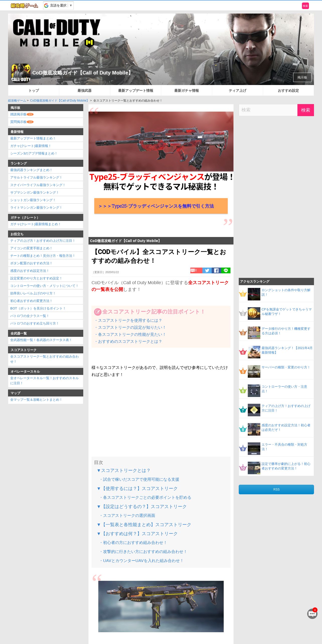Click the ・おすすめのスコアストリークとは？ bullet
This screenshot has width=322, height=644.
(128, 342)
